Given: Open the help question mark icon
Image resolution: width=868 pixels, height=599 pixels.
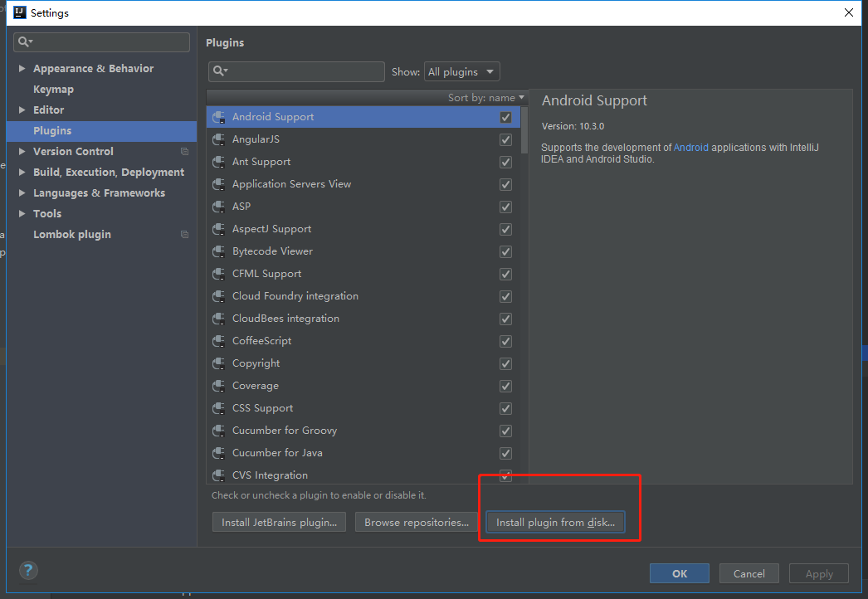Looking at the screenshot, I should [x=28, y=570].
